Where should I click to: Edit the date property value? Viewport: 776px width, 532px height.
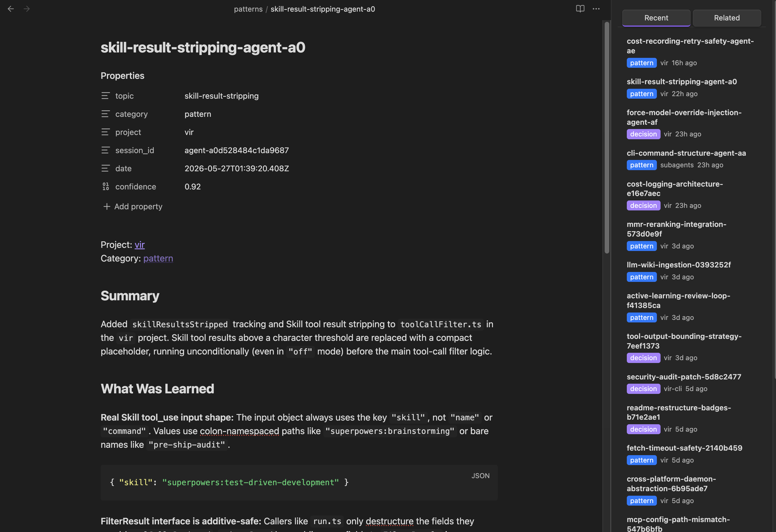[237, 168]
